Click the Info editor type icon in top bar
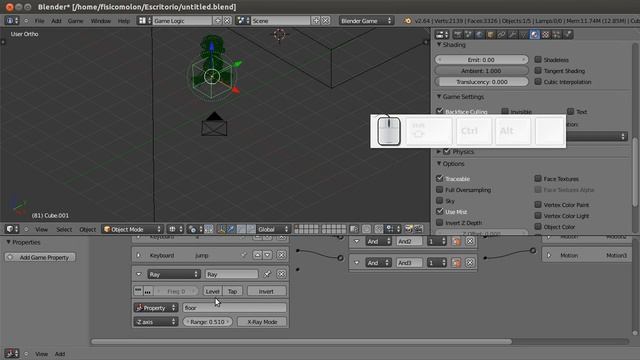The width and height of the screenshot is (640, 360). [x=12, y=20]
